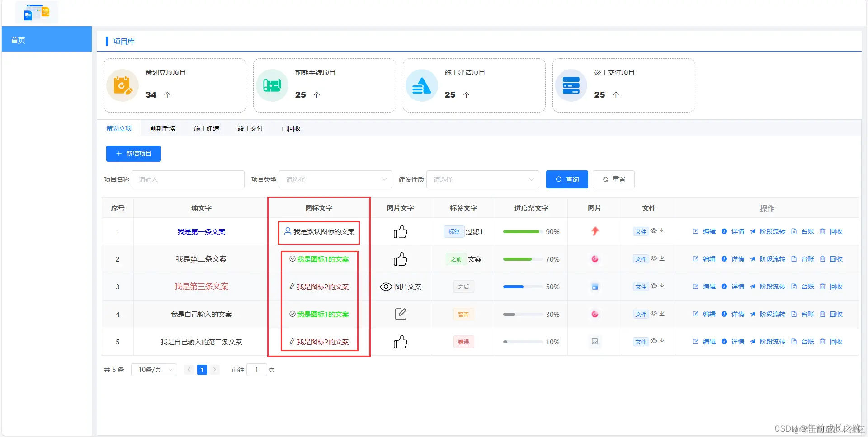Preview file via eye icon in row 1
Image resolution: width=868 pixels, height=437 pixels.
tap(654, 231)
